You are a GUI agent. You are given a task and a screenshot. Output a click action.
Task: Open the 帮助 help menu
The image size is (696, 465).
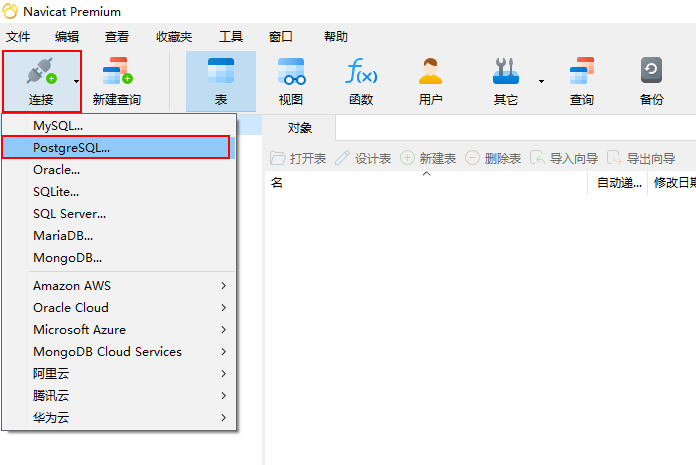click(336, 36)
